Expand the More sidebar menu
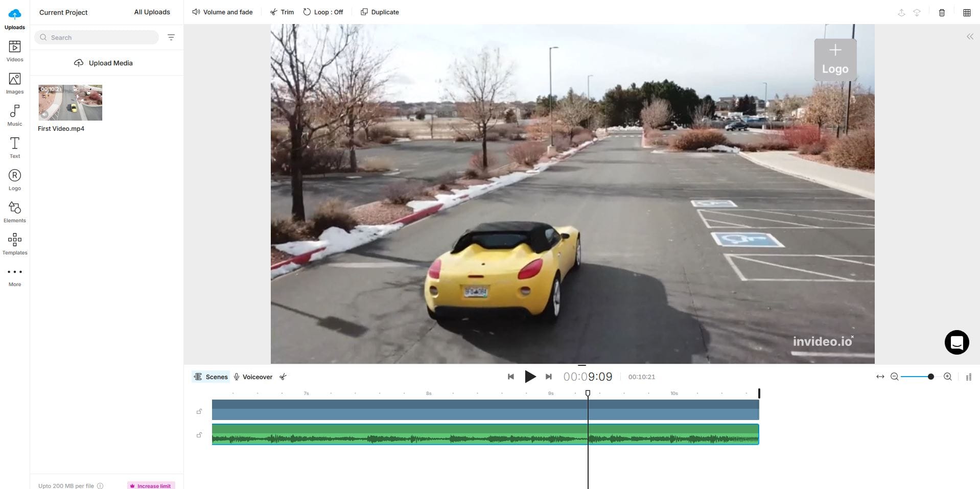Viewport: 980px width, 489px height. click(x=14, y=276)
